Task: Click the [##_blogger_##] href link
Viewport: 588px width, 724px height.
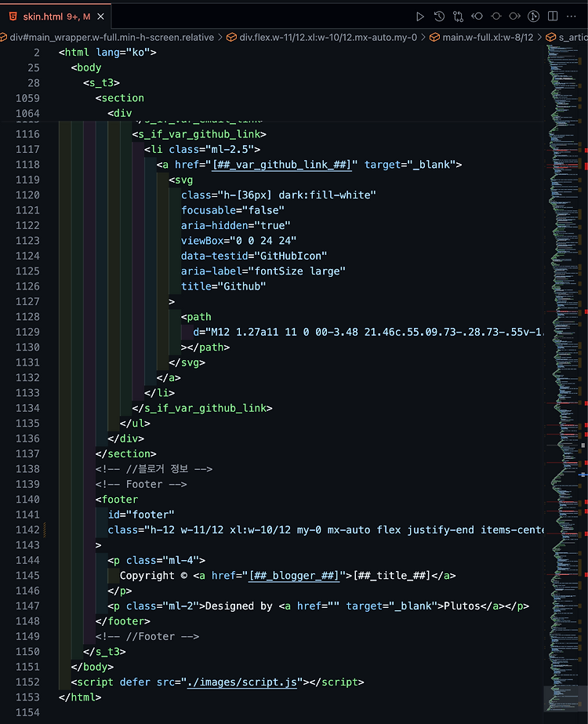Action: 294,576
